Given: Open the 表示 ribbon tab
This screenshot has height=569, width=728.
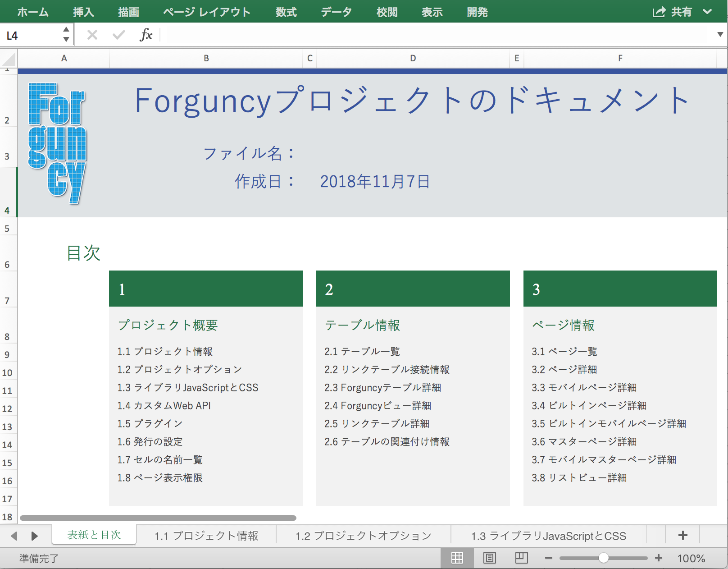Looking at the screenshot, I should (x=432, y=12).
